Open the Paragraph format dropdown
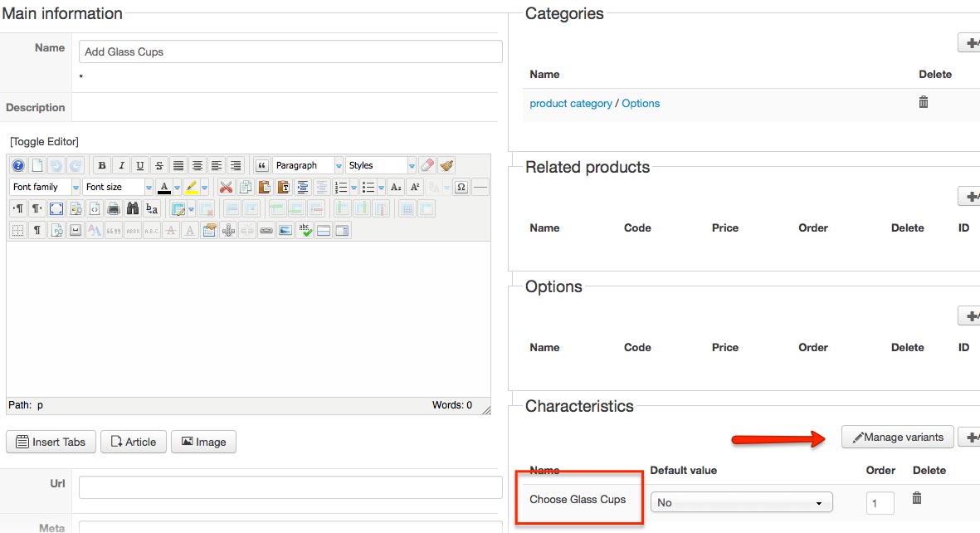 [x=307, y=165]
